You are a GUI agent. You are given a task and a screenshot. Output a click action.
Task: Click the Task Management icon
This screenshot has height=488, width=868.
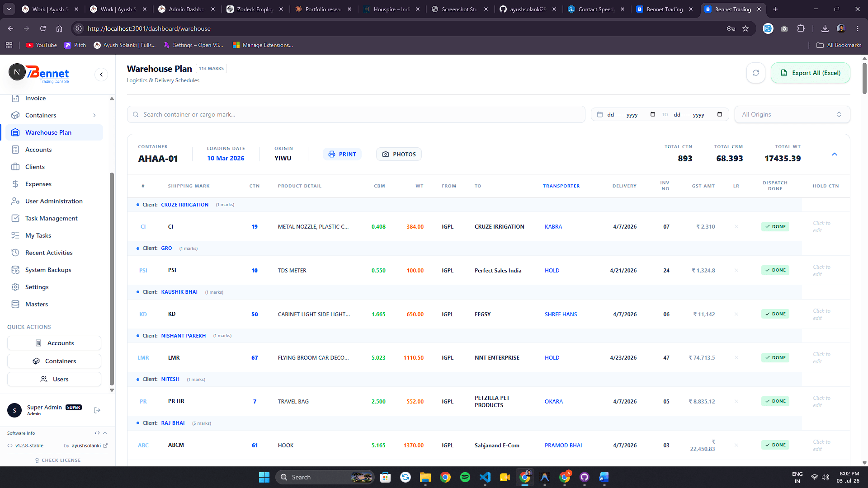pyautogui.click(x=15, y=218)
